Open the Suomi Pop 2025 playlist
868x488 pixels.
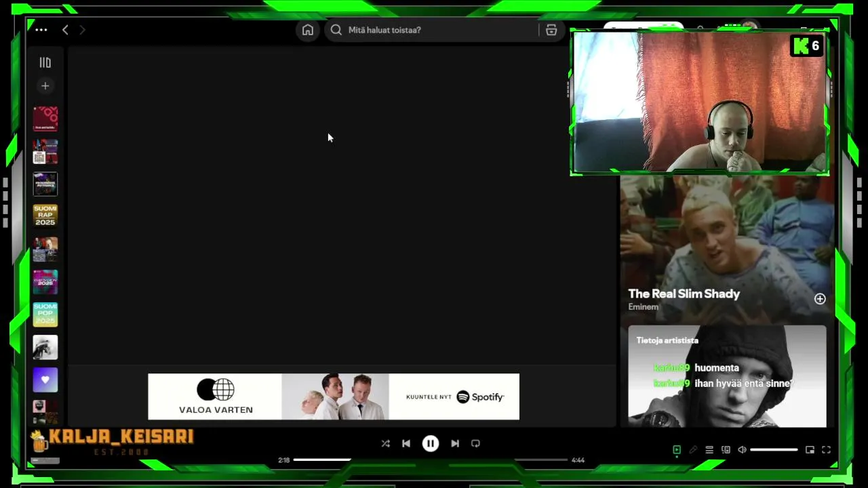[45, 314]
